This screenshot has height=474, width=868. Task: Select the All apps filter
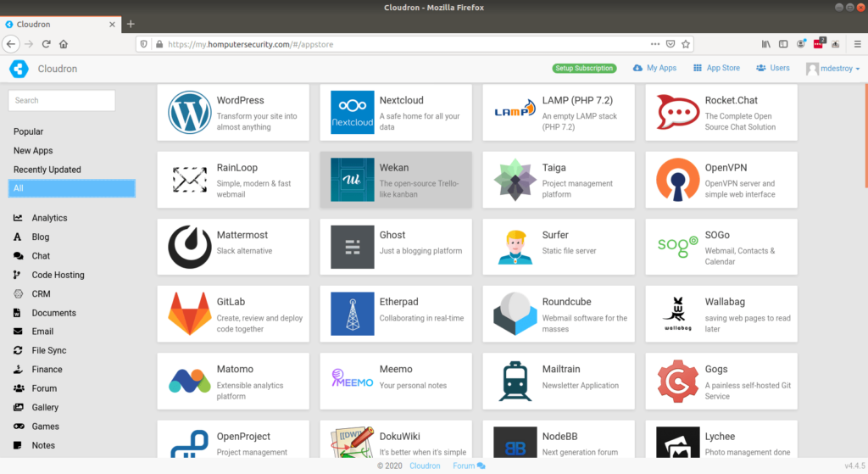coord(71,188)
